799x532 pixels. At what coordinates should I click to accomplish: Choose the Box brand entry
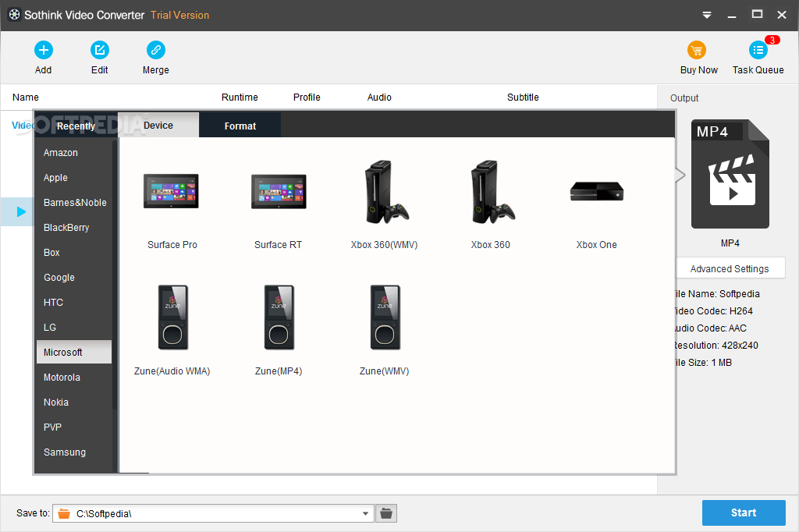click(74, 252)
